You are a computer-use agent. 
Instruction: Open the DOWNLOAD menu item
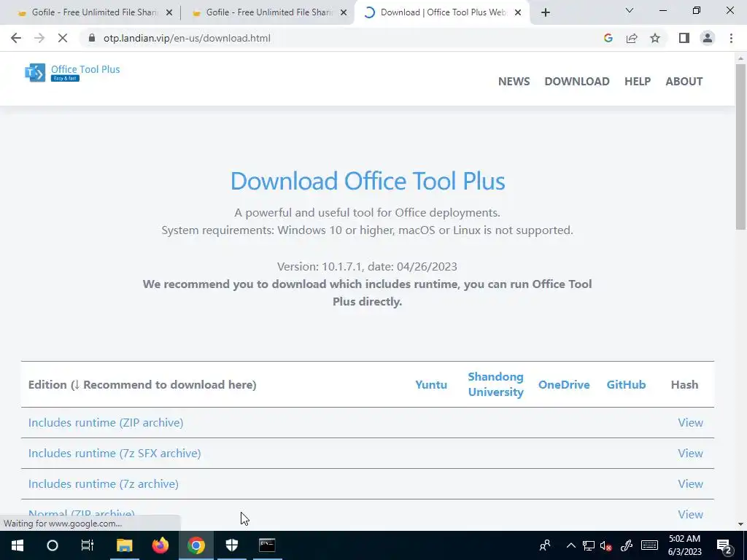point(577,82)
